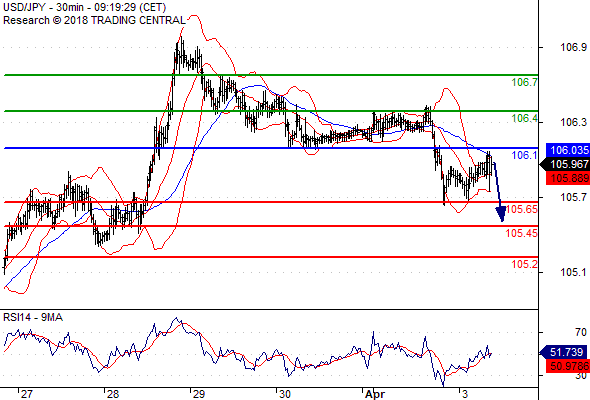This screenshot has width=590, height=400.
Task: Click the date label 29 on time axis
Action: tap(198, 394)
